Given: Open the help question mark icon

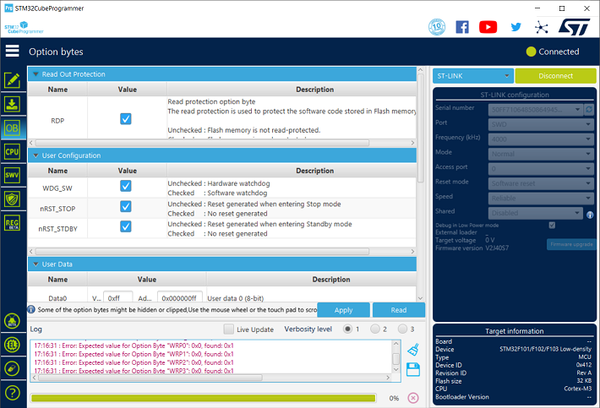Looking at the screenshot, I should 12,393.
